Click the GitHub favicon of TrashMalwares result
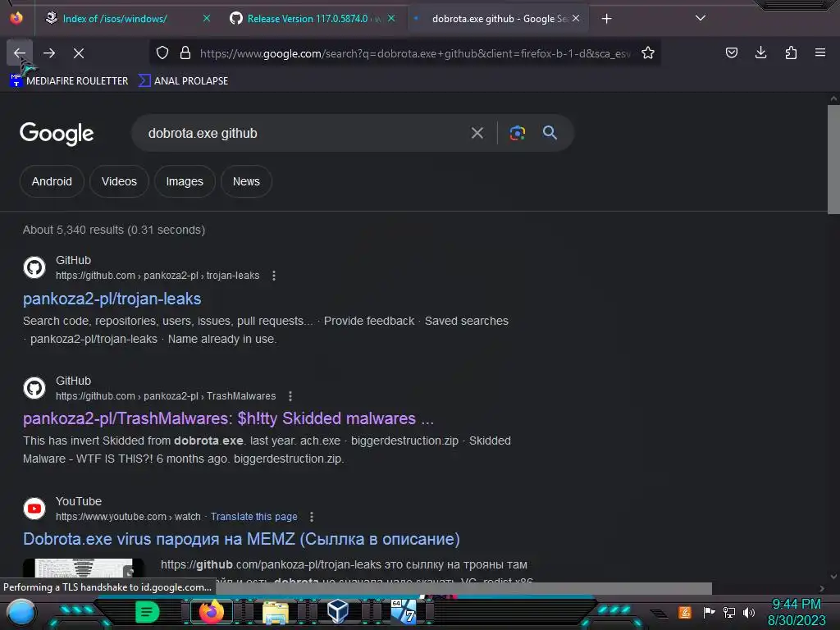 [34, 388]
